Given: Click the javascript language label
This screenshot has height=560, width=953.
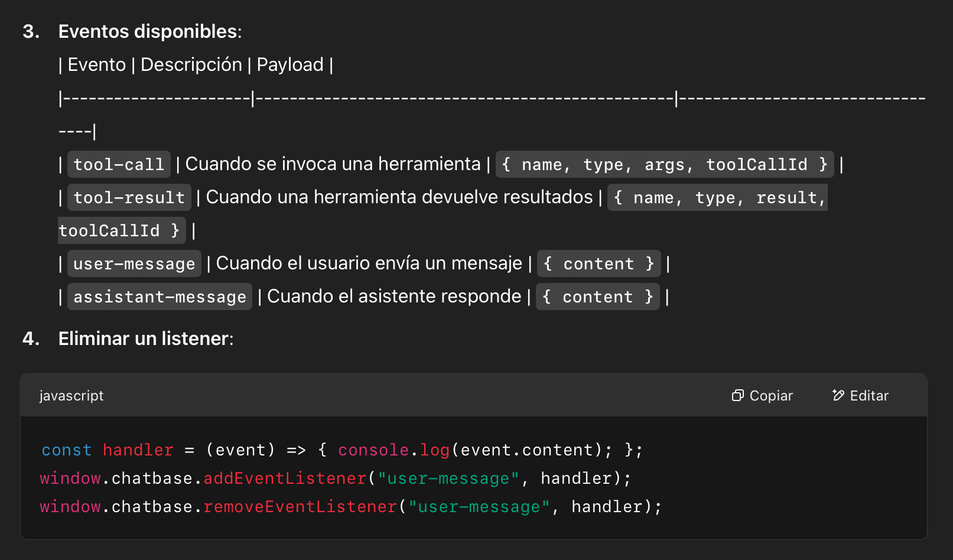Looking at the screenshot, I should (x=71, y=396).
